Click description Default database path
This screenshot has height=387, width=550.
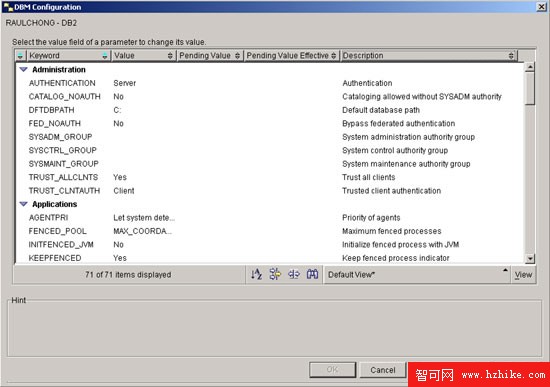pyautogui.click(x=381, y=110)
